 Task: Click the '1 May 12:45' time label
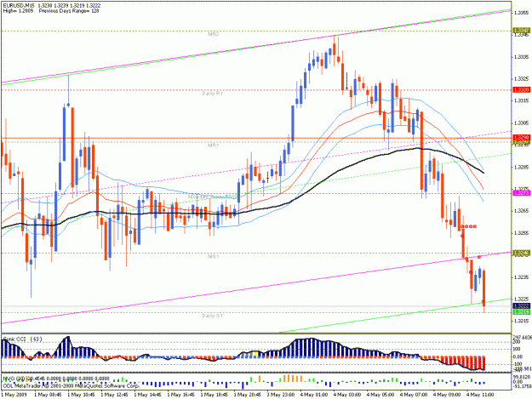pyautogui.click(x=114, y=395)
